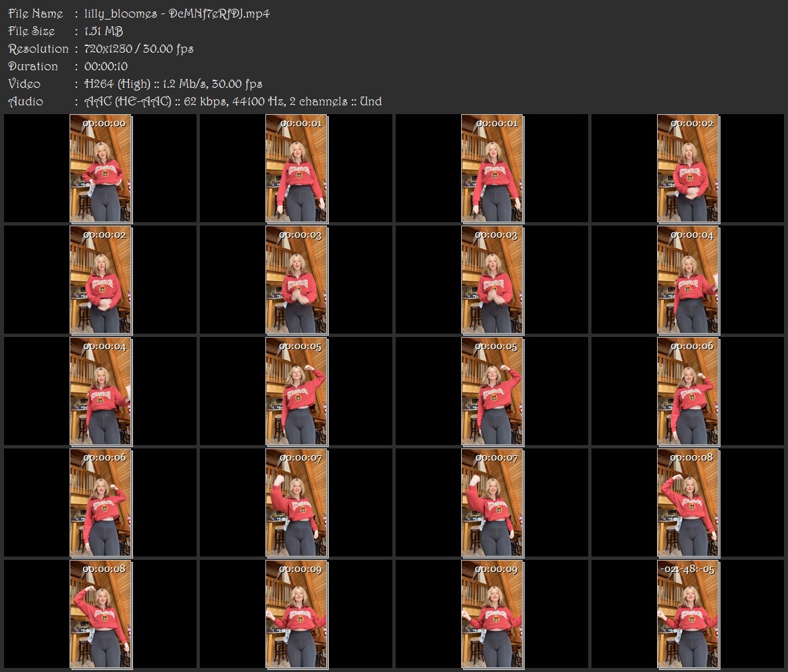Open the thumbnail stamped 00:00:00
788x672 pixels.
pos(101,168)
